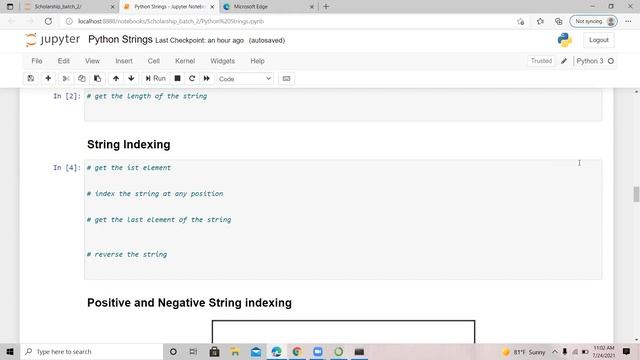This screenshot has width=640, height=360.
Task: Open the notification center icon
Action: (x=627, y=351)
